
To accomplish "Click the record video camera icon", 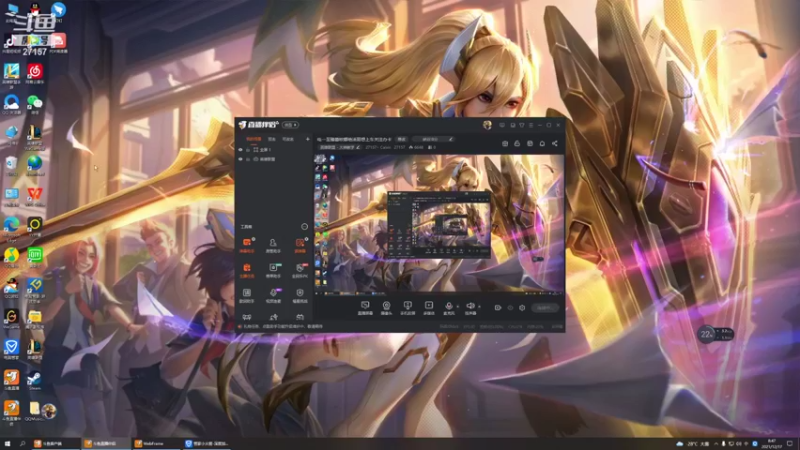I will tap(497, 308).
